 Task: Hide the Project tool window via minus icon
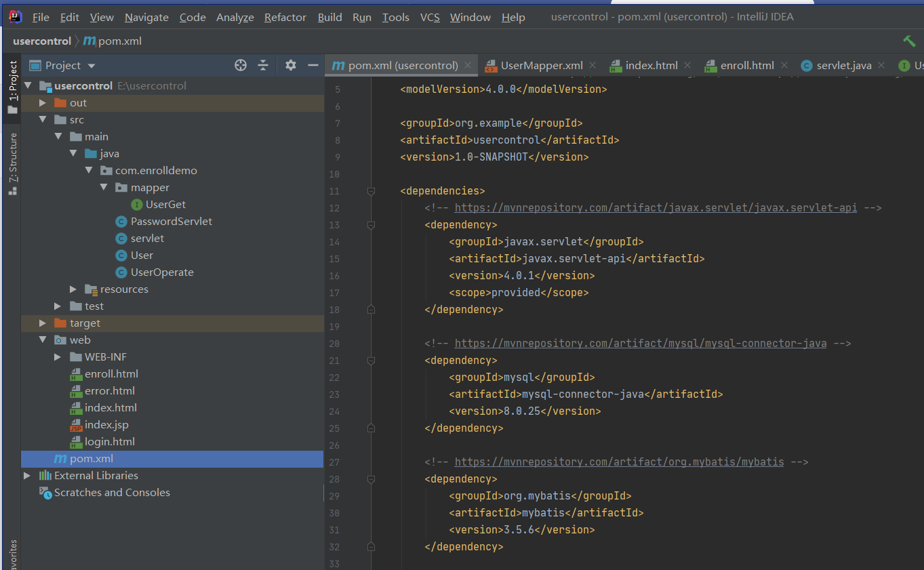(x=312, y=65)
